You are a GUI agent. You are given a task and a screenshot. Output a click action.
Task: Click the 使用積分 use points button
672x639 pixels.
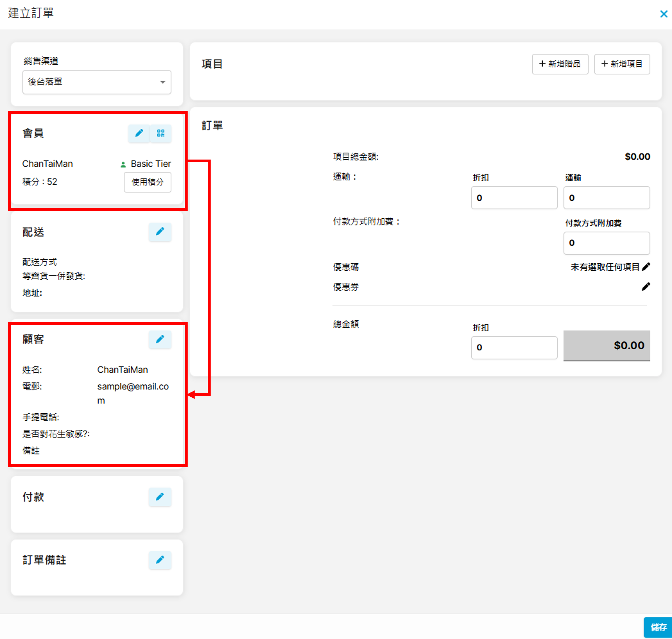(148, 182)
